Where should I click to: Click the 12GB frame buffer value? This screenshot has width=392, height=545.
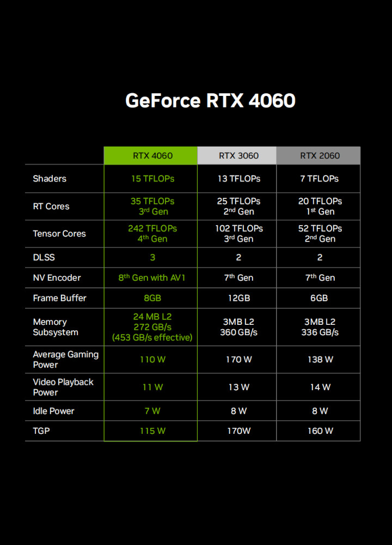click(239, 298)
